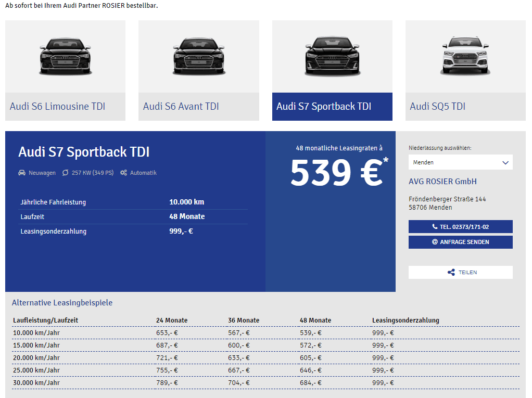
Task: Click the car icon beside Neuwagen
Action: [22, 173]
